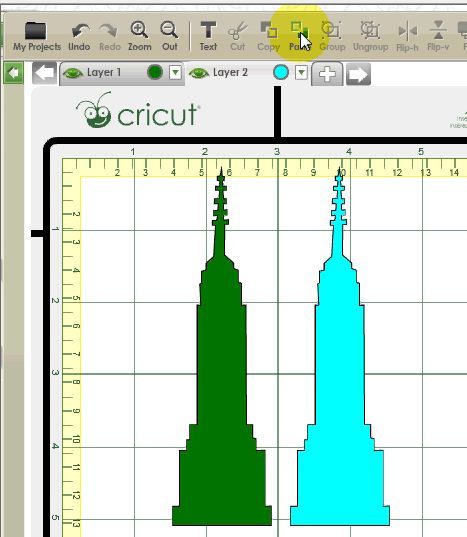Flip the shape vertically with Flip-v

(438, 36)
